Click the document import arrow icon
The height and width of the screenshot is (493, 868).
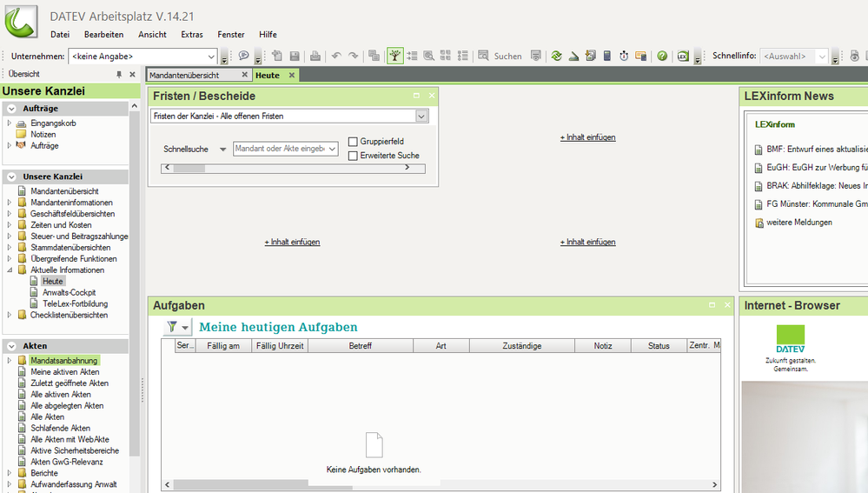click(591, 56)
